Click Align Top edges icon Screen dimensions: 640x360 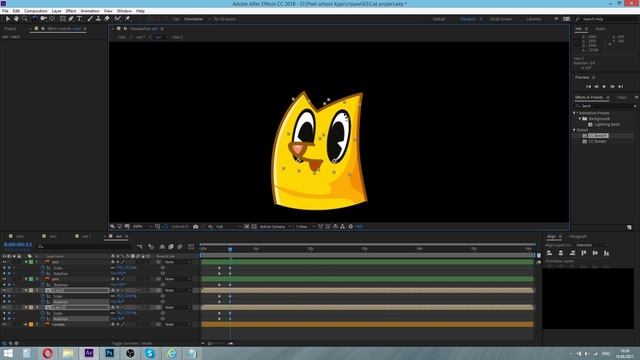tap(584, 253)
